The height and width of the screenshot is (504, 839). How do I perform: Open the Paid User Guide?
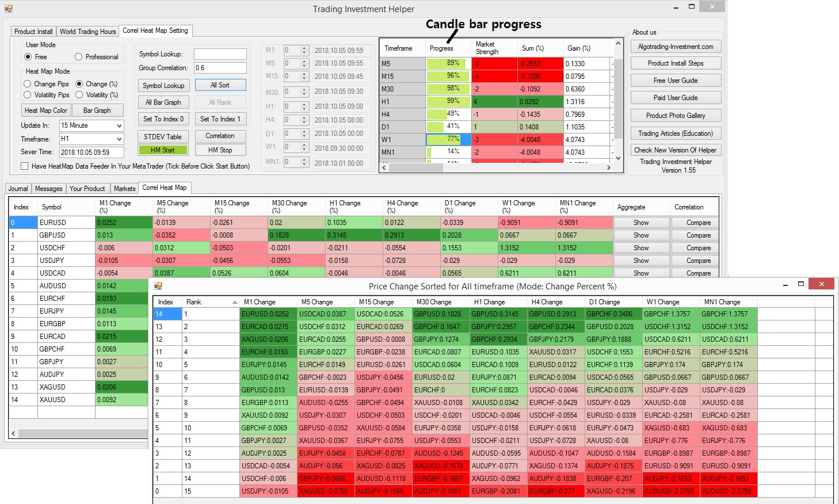point(676,98)
